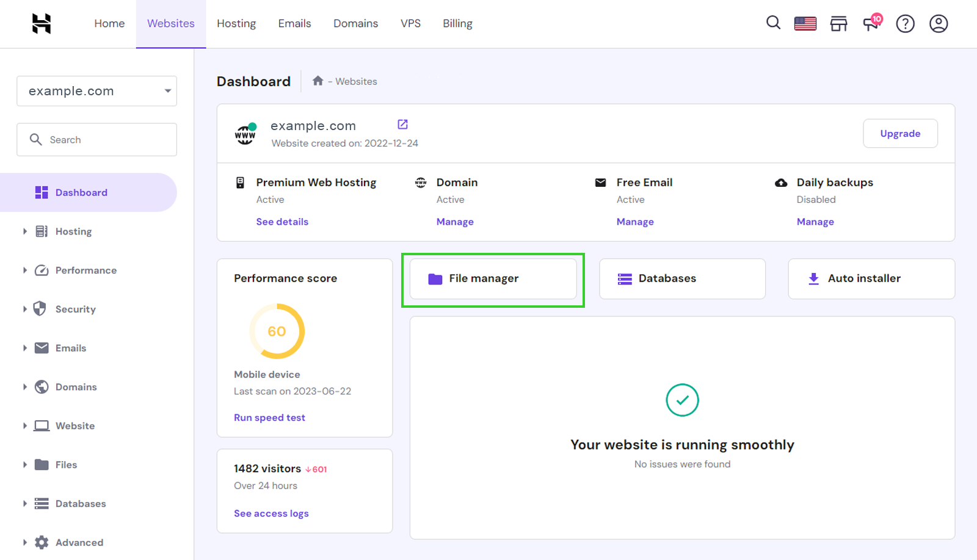977x560 pixels.
Task: Click the Website laptop sidebar icon
Action: pyautogui.click(x=42, y=426)
